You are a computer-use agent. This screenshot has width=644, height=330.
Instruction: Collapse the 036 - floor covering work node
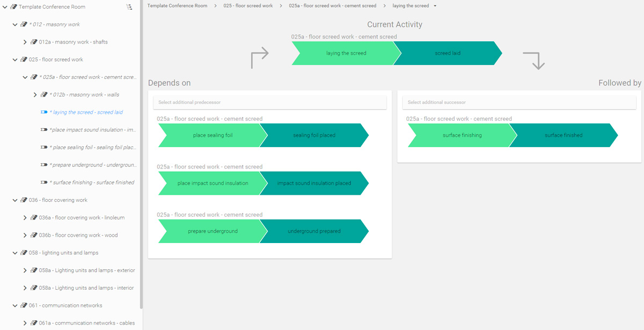(15, 200)
